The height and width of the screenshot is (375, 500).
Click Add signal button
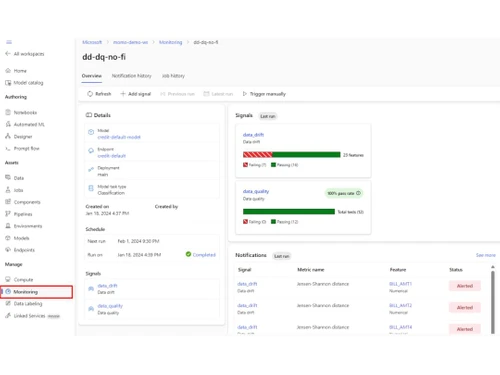click(x=136, y=94)
